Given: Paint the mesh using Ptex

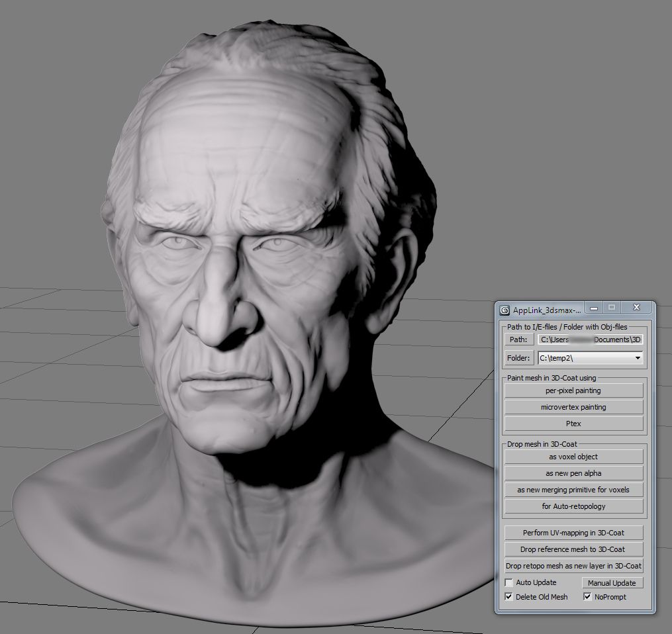Looking at the screenshot, I should [x=573, y=423].
